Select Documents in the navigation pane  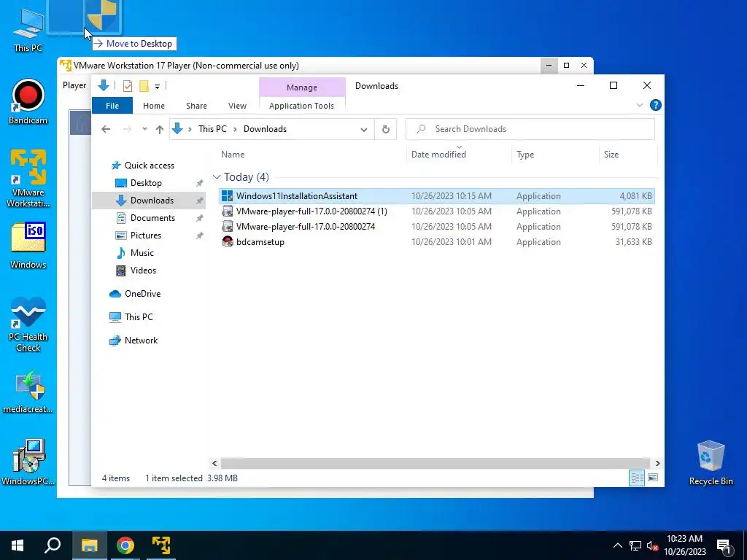152,218
